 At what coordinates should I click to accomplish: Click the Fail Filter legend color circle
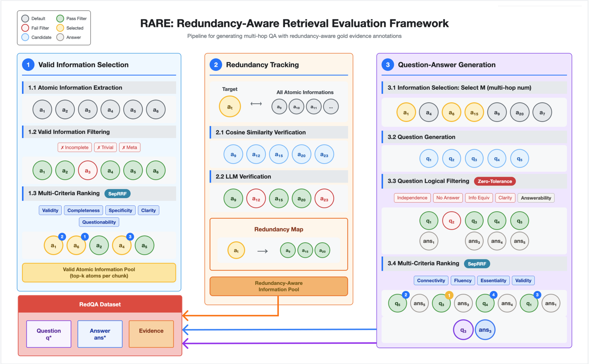coord(25,28)
